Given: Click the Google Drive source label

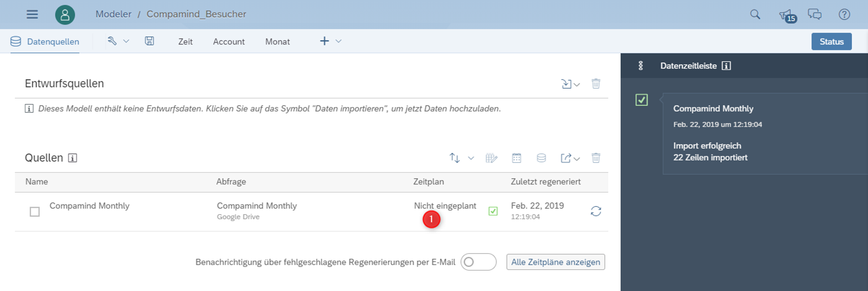Looking at the screenshot, I should point(238,217).
